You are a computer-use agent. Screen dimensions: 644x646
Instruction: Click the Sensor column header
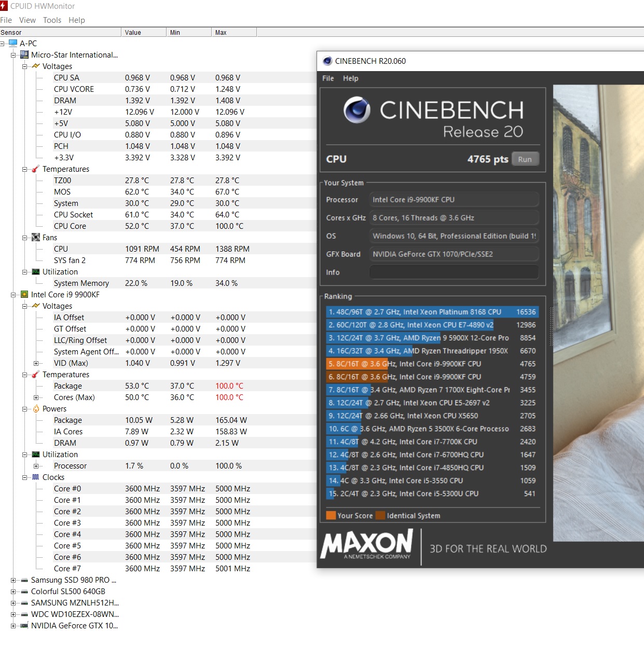tap(60, 32)
